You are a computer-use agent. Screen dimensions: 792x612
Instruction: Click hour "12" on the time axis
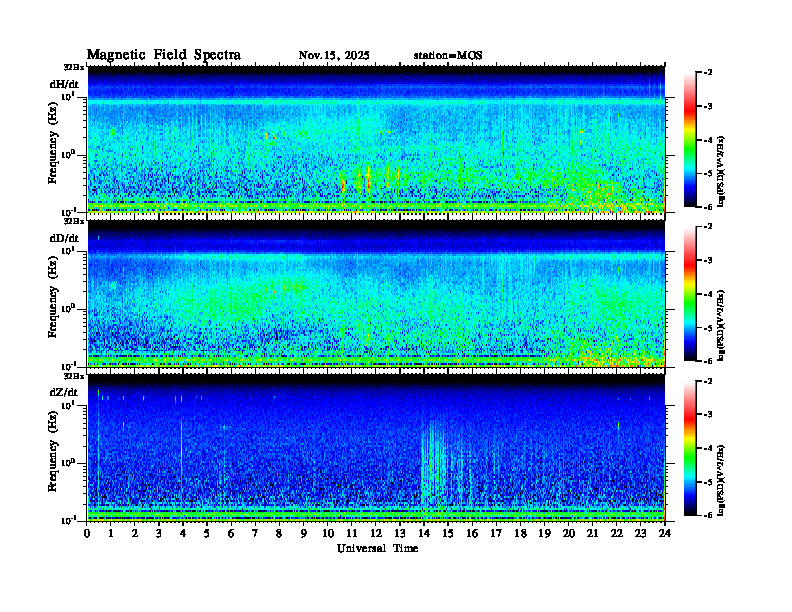(x=376, y=534)
